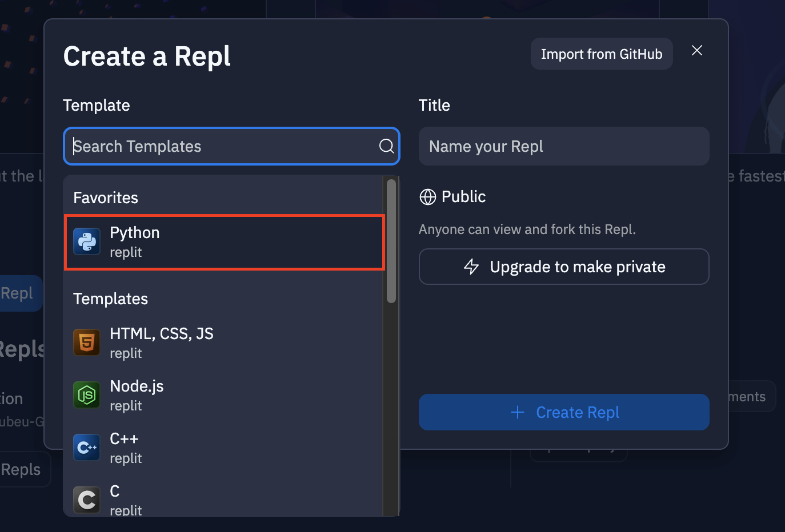785x532 pixels.
Task: Click Import from GitHub button
Action: pos(602,54)
